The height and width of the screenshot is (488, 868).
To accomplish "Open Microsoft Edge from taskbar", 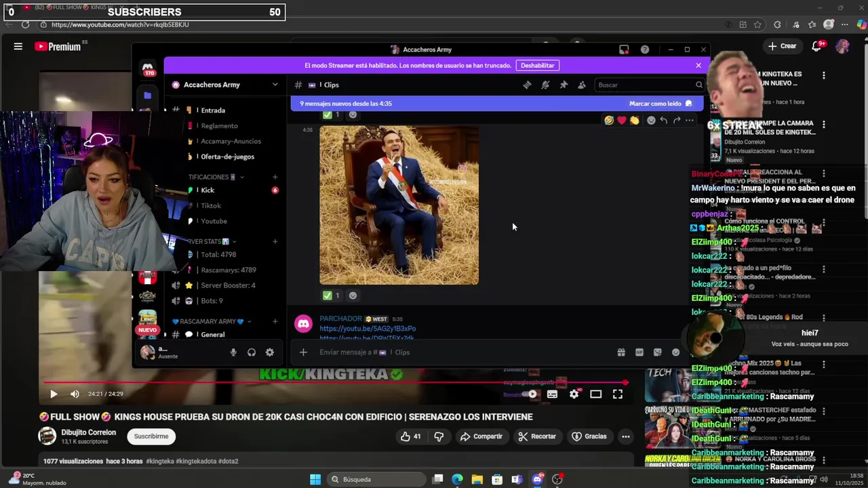I will (457, 479).
